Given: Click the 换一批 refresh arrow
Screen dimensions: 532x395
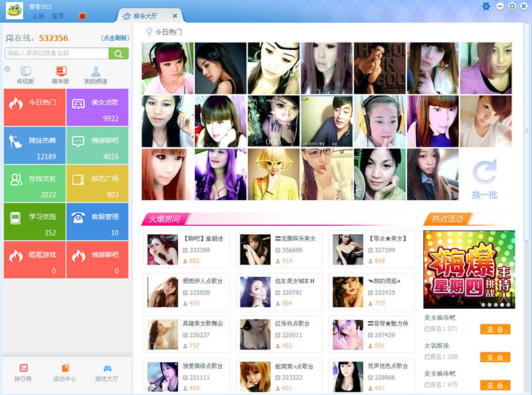Looking at the screenshot, I should 485,172.
